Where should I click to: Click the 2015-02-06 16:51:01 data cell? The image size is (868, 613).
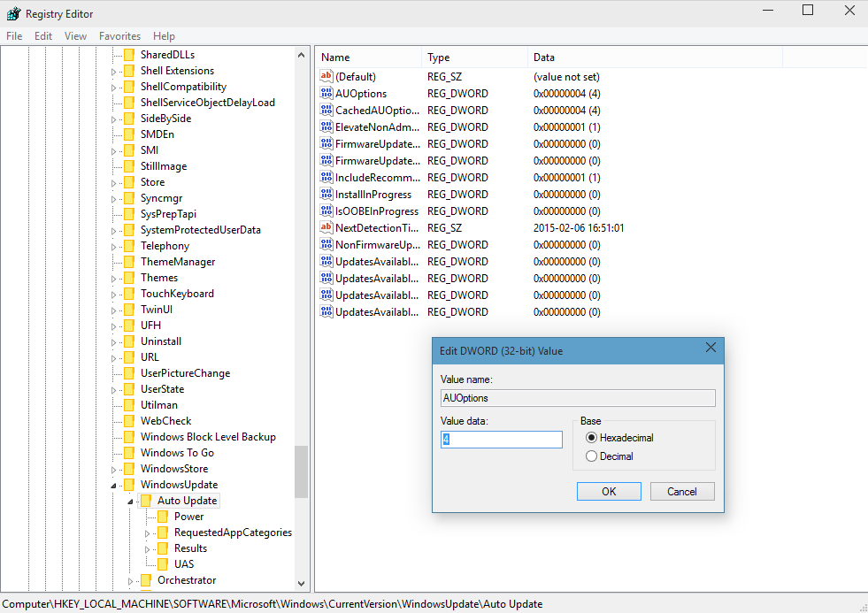coord(579,228)
